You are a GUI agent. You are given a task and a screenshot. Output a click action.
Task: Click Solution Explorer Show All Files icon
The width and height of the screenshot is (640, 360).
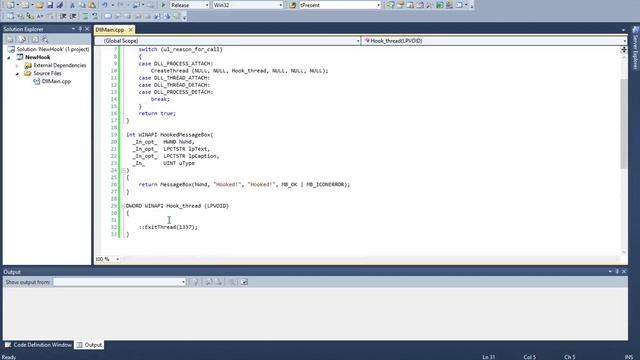[x=22, y=39]
